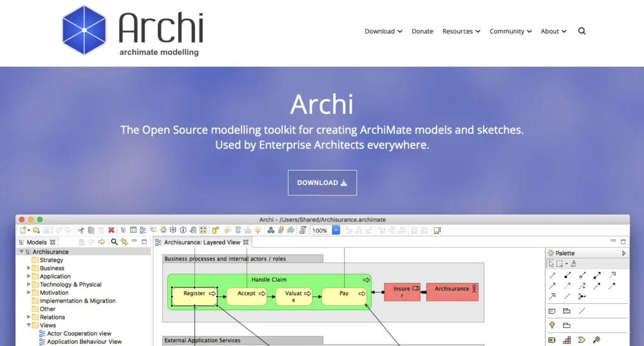Click the magnifier filter icon in Models panel
This screenshot has height=346, width=644.
pyautogui.click(x=114, y=242)
